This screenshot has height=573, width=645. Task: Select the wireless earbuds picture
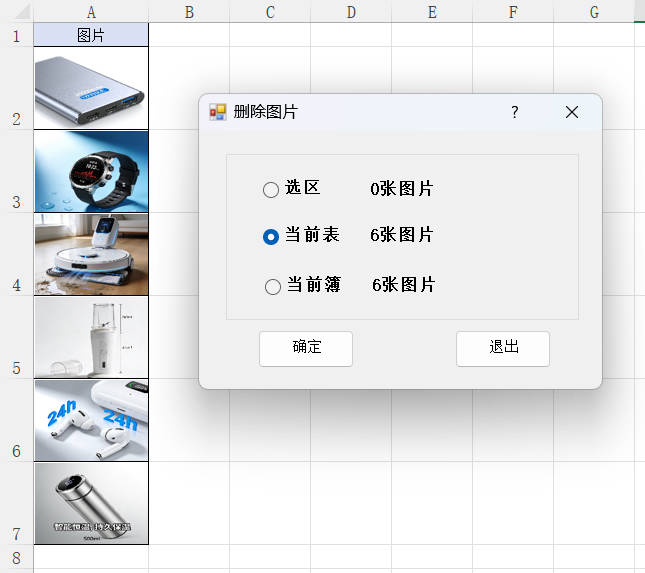pyautogui.click(x=91, y=420)
